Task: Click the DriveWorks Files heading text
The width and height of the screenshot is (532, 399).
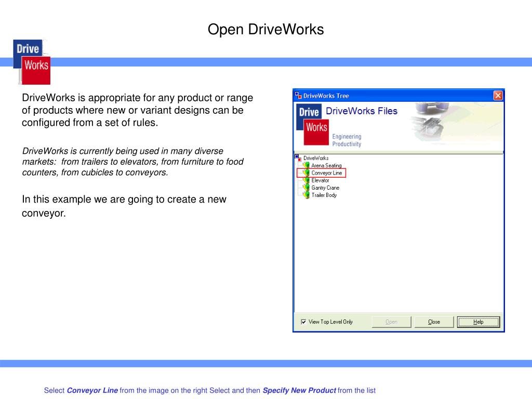Action: tap(362, 111)
